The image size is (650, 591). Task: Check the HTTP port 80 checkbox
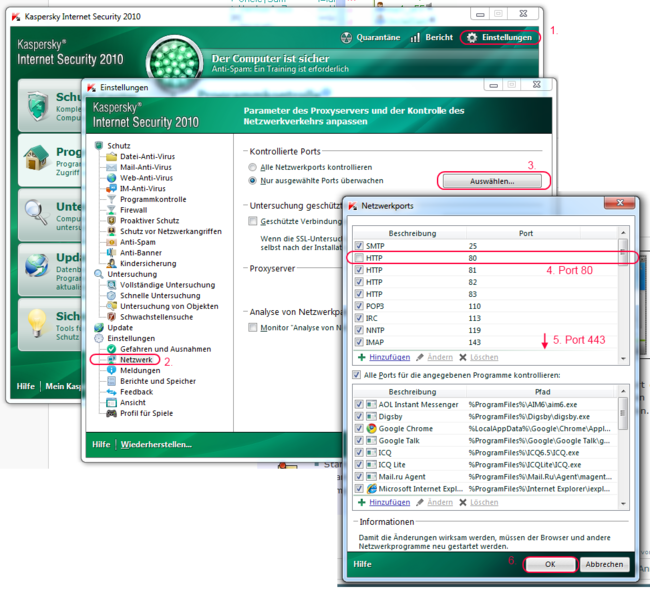(x=359, y=258)
